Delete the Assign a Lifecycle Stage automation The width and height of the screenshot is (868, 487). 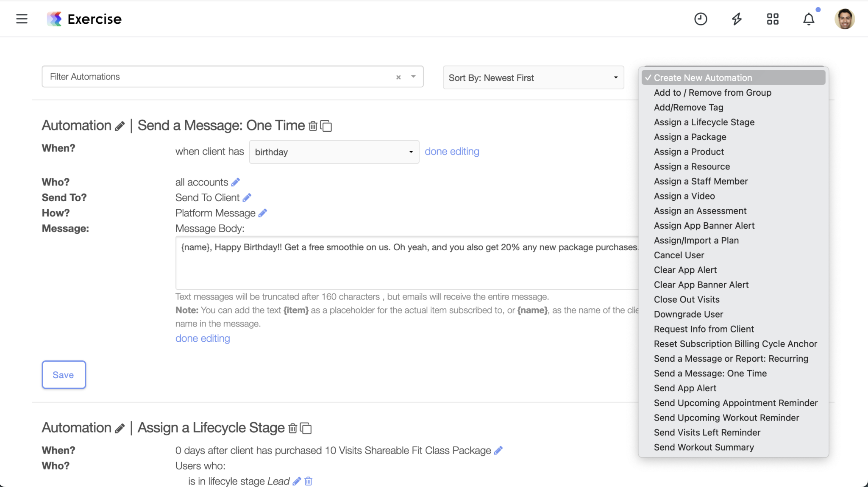[292, 429]
